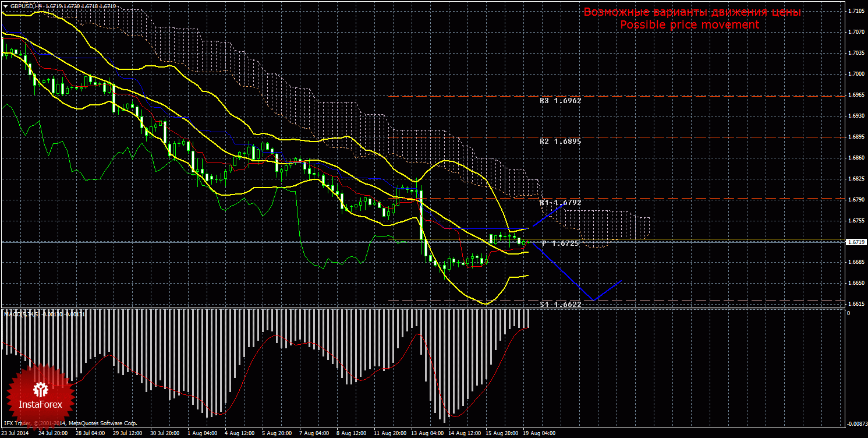
Task: Click the Russian red heading text
Action: [x=692, y=12]
